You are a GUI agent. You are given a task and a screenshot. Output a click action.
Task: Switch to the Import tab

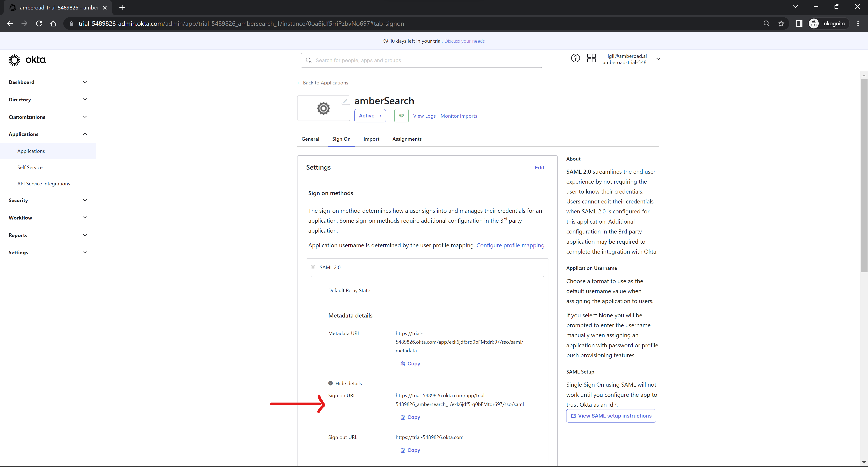pos(371,139)
